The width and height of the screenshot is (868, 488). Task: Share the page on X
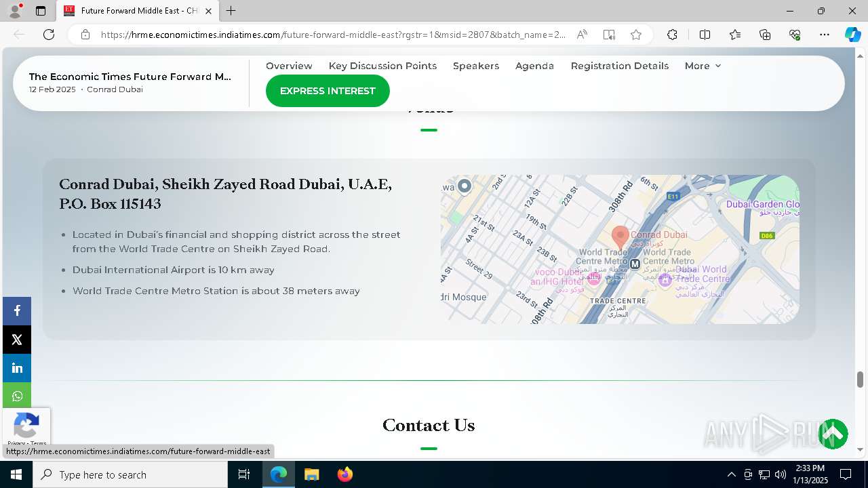pyautogui.click(x=17, y=340)
